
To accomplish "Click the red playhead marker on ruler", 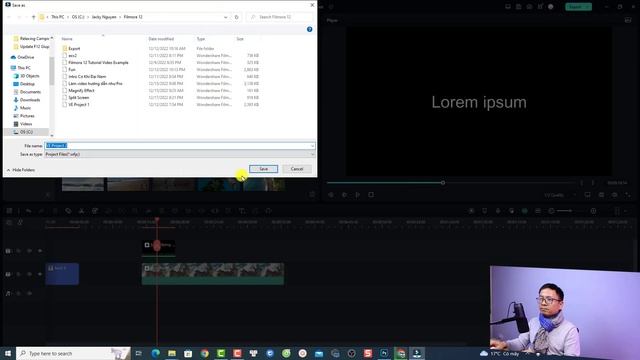I will pos(157,220).
